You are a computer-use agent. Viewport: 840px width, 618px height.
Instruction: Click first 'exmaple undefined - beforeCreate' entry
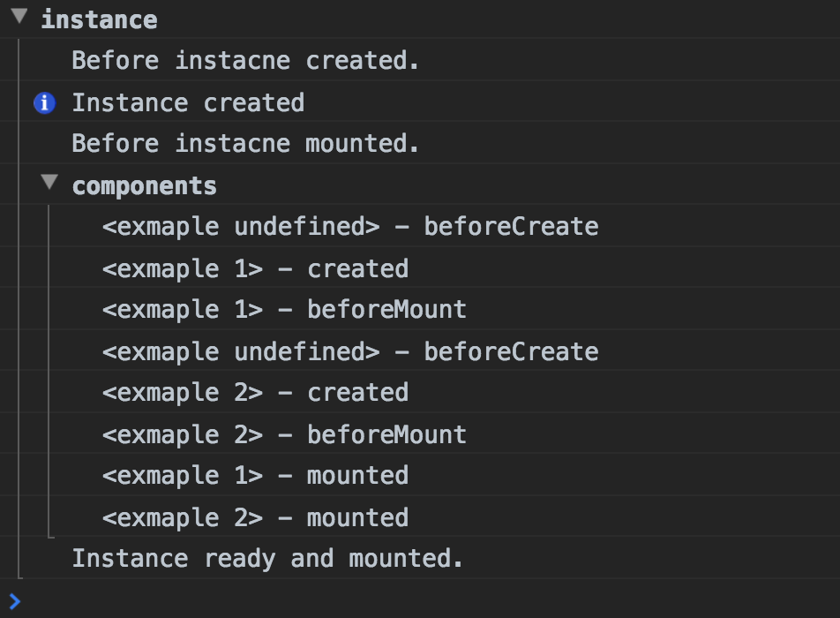349,227
